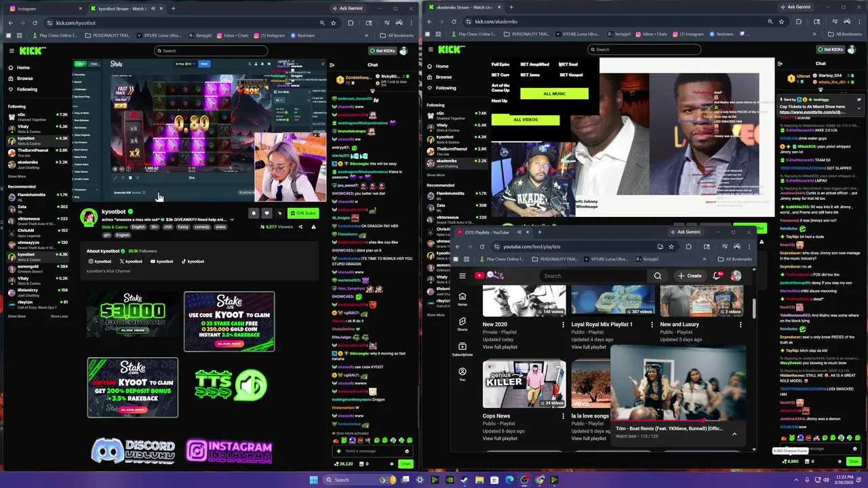The width and height of the screenshot is (868, 488).
Task: Open Steam from the Windows taskbar
Action: click(x=464, y=480)
